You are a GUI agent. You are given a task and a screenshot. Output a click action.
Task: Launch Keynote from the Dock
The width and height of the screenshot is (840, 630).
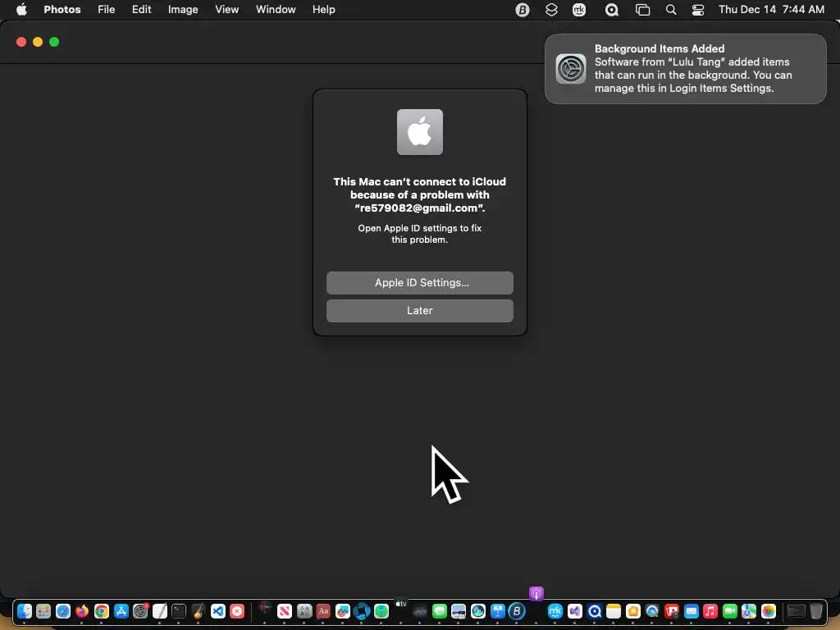(x=498, y=611)
